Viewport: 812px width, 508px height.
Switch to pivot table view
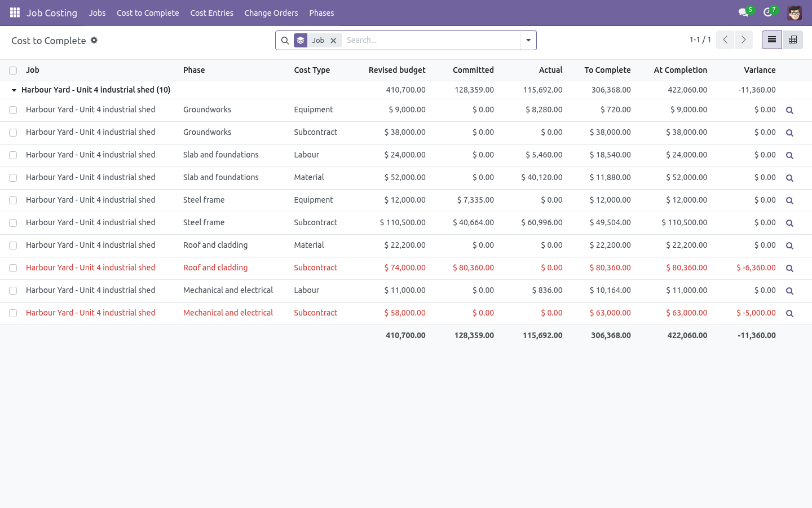click(x=792, y=40)
